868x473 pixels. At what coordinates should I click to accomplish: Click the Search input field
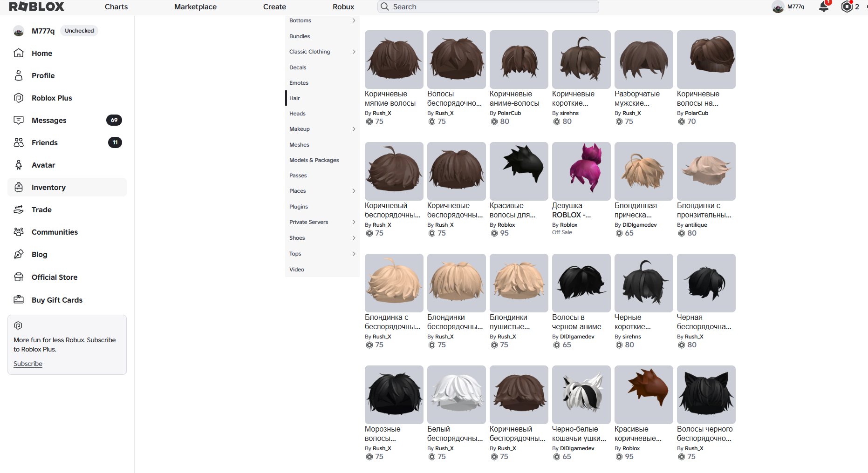488,7
